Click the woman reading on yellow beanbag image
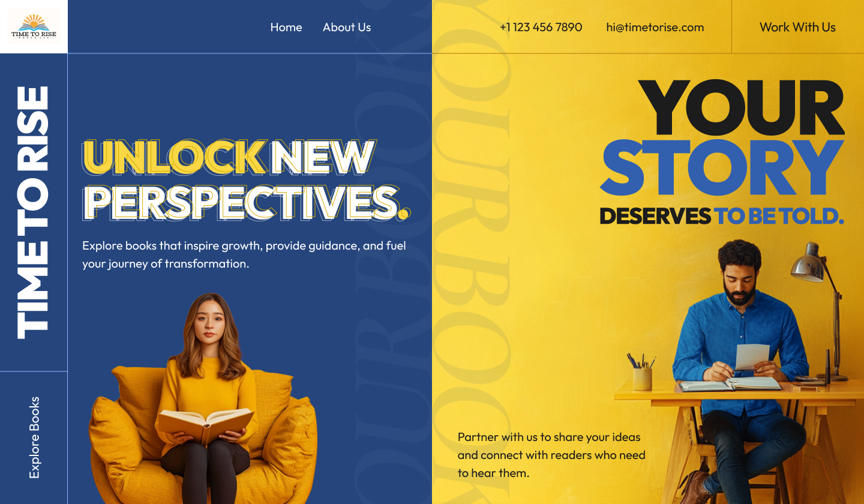This screenshot has height=504, width=864. (x=203, y=399)
